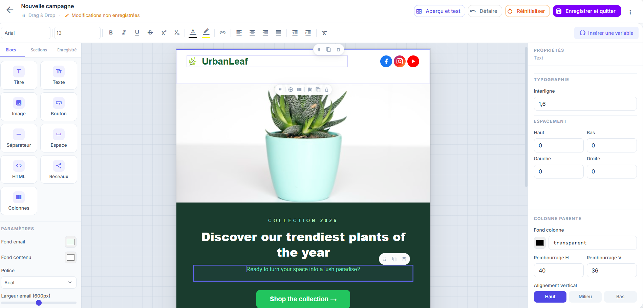The height and width of the screenshot is (308, 644).
Task: Duplicate the selected paragraph text block
Action: point(394,259)
